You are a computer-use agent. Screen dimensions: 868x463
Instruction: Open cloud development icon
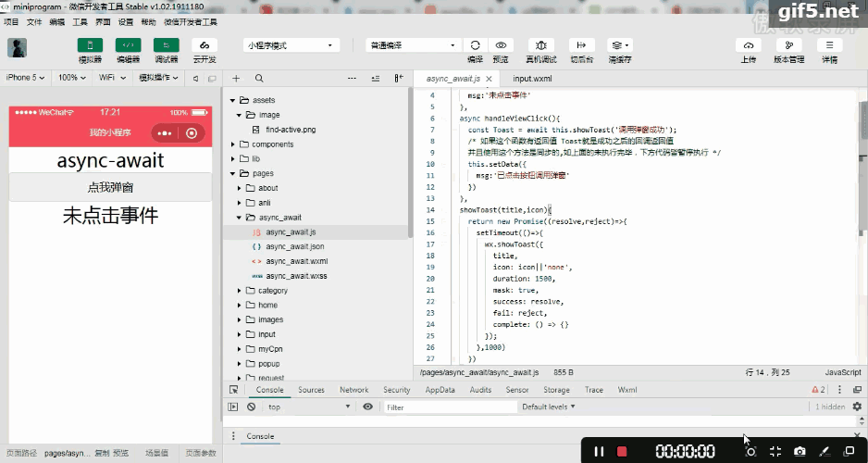click(205, 45)
